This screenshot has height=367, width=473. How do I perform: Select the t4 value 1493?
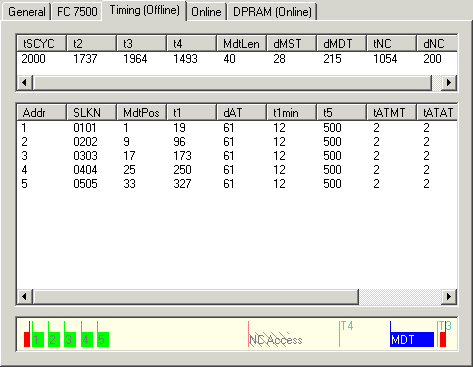click(185, 59)
